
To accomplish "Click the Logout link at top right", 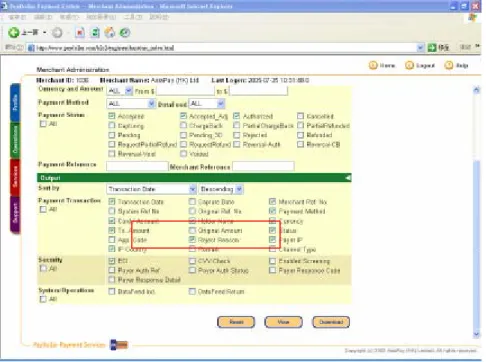I will coord(425,65).
